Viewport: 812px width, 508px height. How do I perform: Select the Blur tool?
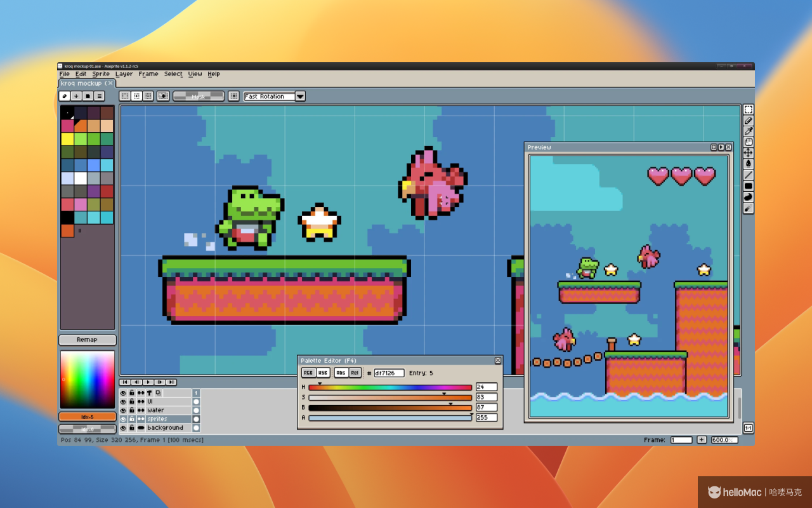pos(749,208)
